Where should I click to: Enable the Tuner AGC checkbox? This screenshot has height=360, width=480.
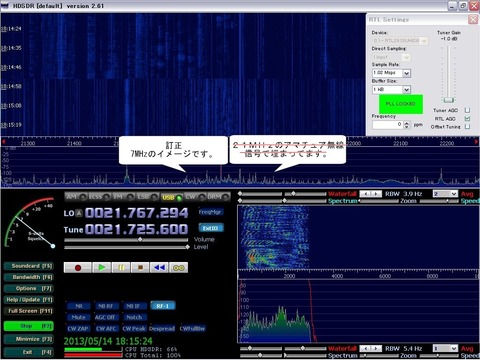tap(467, 110)
